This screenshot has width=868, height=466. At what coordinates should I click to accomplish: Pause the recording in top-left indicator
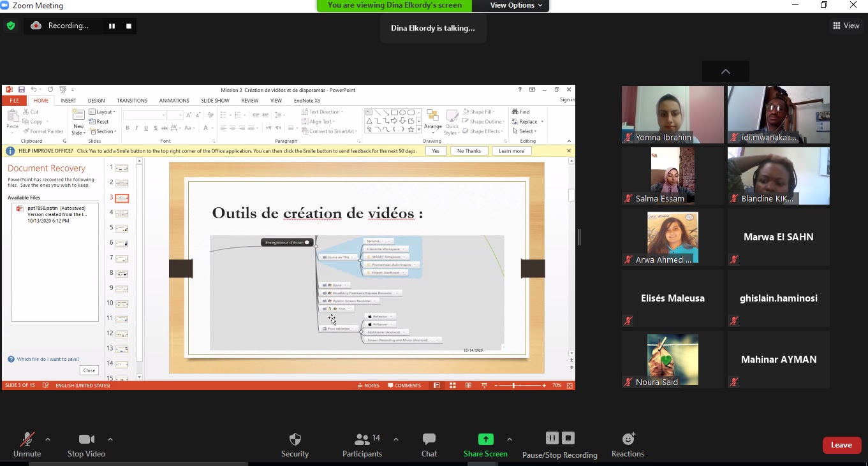tap(112, 26)
